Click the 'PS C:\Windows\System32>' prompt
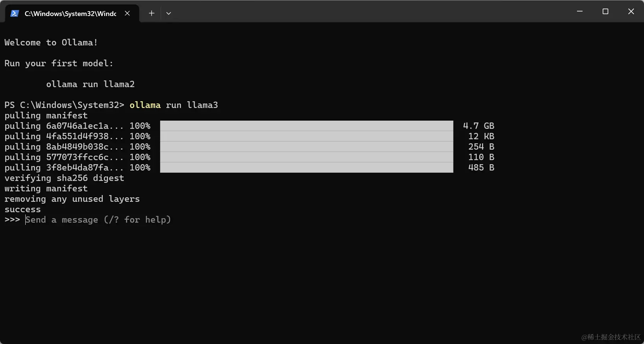Screen dimensions: 644x344 pyautogui.click(x=64, y=105)
